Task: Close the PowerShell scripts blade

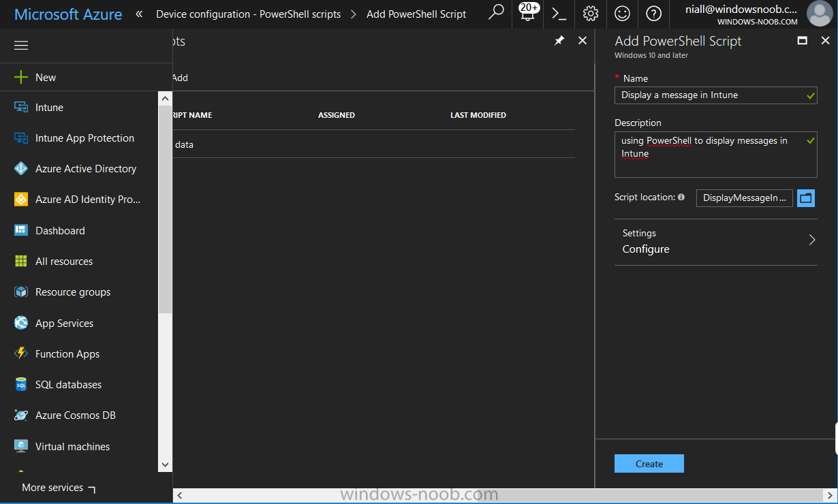Action: point(583,41)
